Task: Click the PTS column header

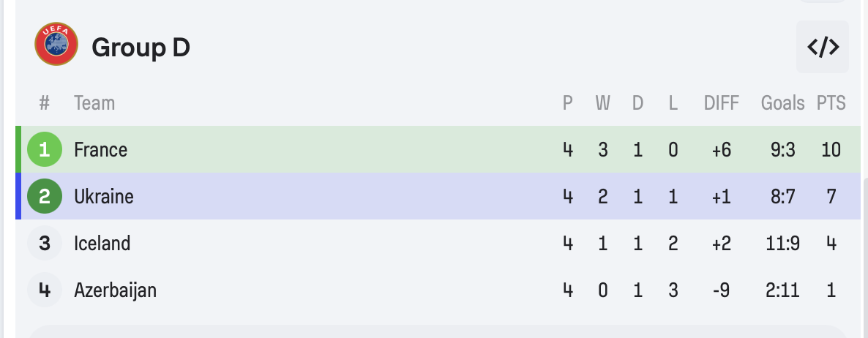Action: (x=831, y=103)
